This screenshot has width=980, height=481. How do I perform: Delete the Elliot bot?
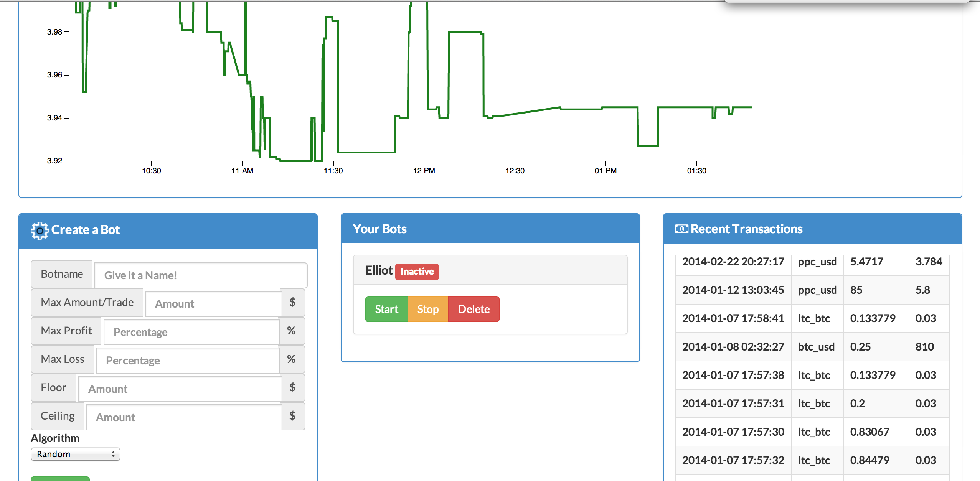pyautogui.click(x=474, y=309)
